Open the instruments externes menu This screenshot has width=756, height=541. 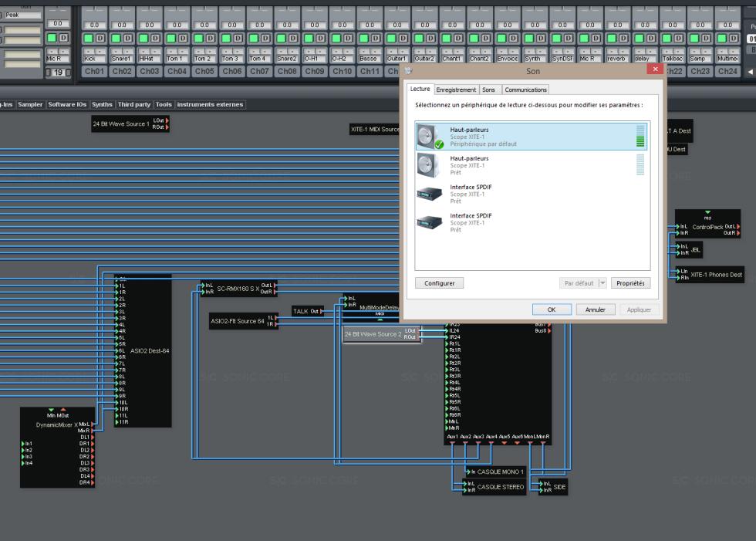tap(210, 105)
